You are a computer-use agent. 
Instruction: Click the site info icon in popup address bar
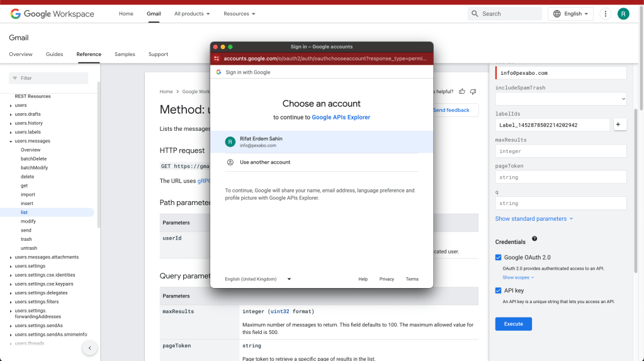217,58
